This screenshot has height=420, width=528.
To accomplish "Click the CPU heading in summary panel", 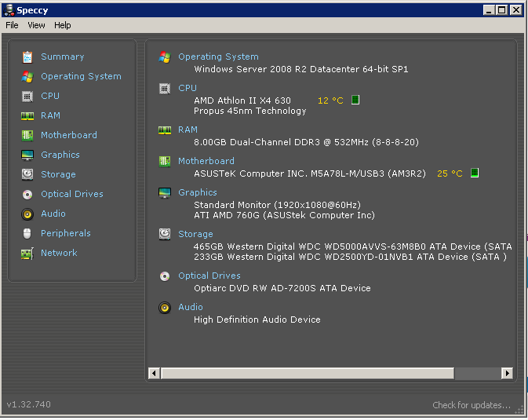I will tap(188, 88).
